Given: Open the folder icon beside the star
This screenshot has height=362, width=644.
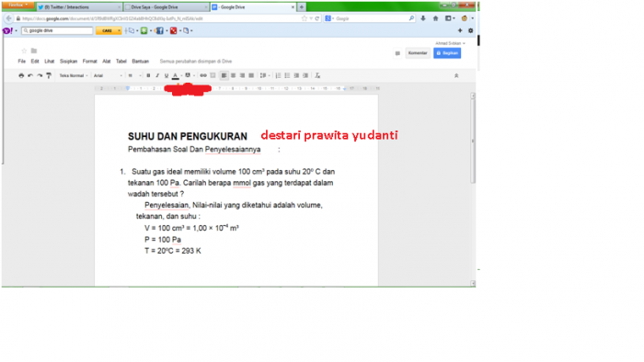Looking at the screenshot, I should [34, 51].
